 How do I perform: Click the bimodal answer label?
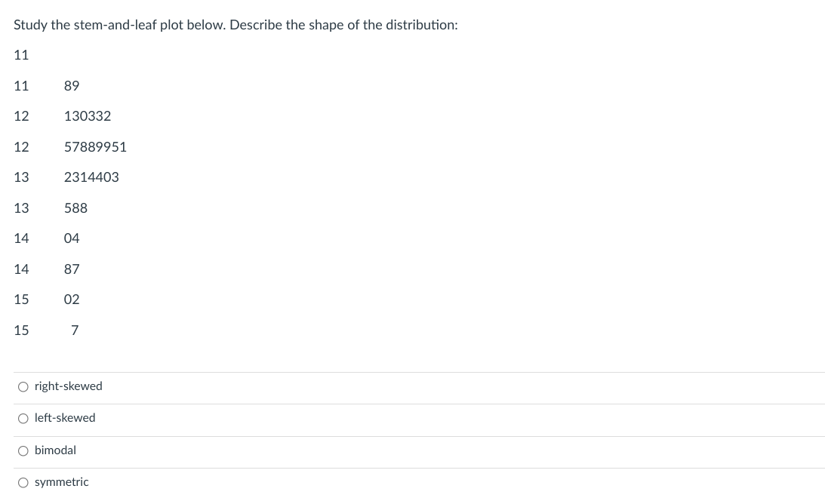click(55, 450)
